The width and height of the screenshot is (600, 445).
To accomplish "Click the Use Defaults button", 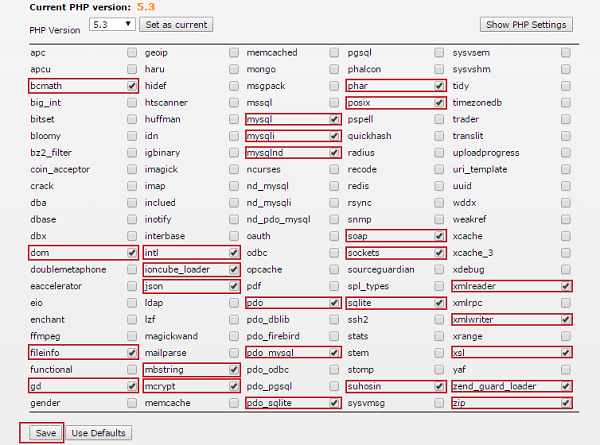I will click(x=99, y=433).
